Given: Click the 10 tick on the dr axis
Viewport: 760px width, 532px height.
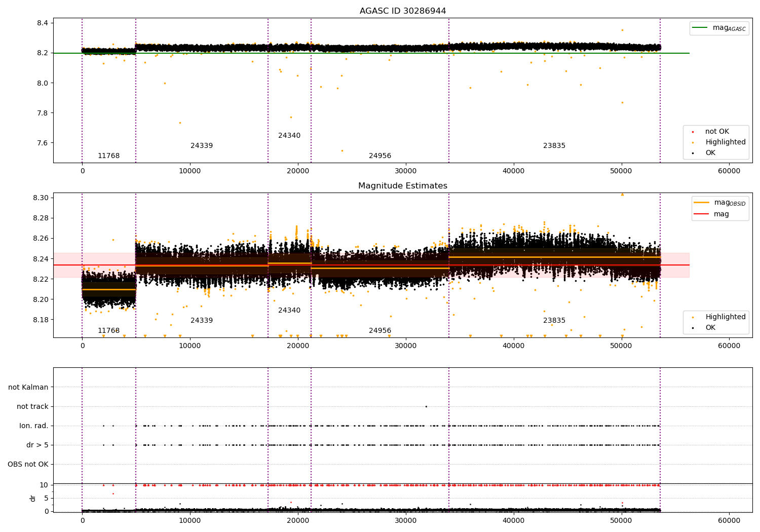Looking at the screenshot, I should click(x=44, y=485).
